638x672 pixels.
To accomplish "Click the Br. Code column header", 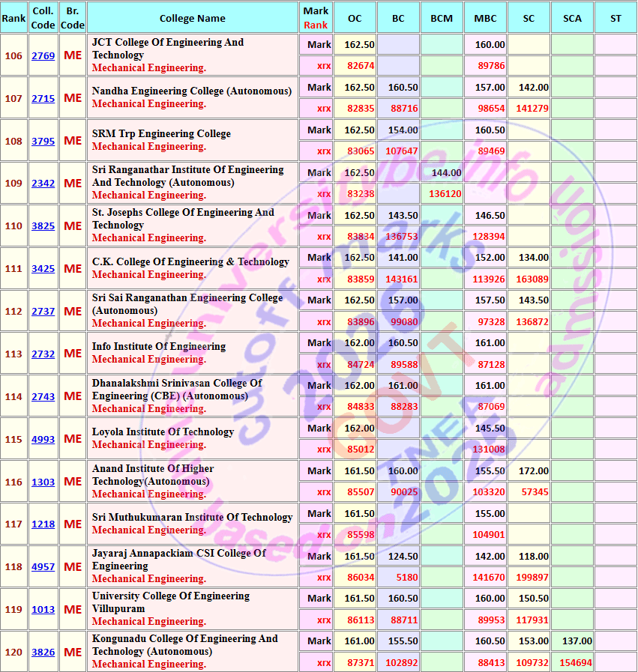I will pos(73,17).
